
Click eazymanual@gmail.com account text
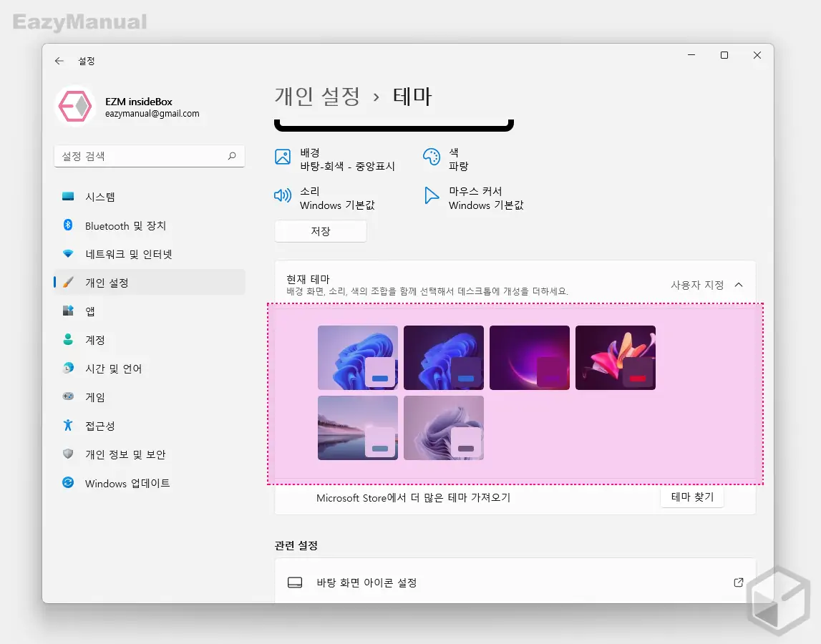(x=152, y=114)
